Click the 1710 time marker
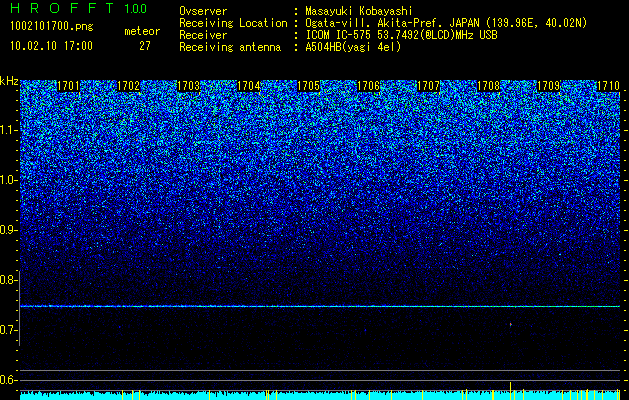 (x=608, y=86)
